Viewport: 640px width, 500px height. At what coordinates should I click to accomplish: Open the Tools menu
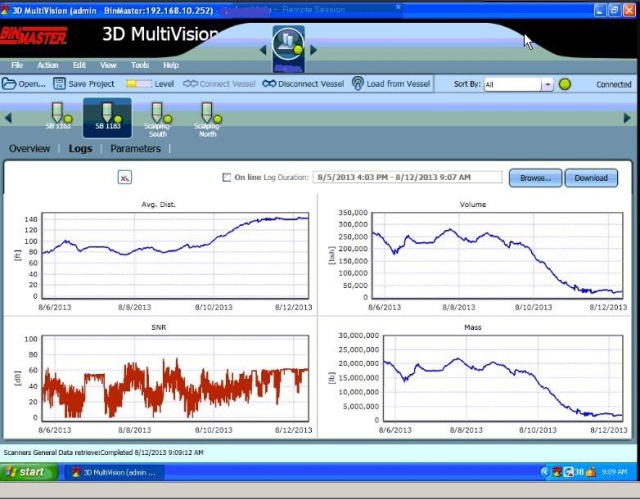[140, 65]
